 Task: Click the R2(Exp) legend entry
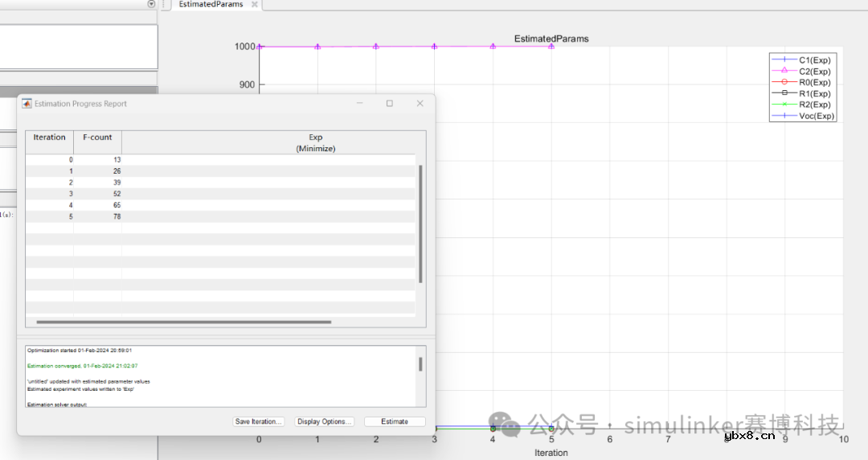(x=801, y=105)
